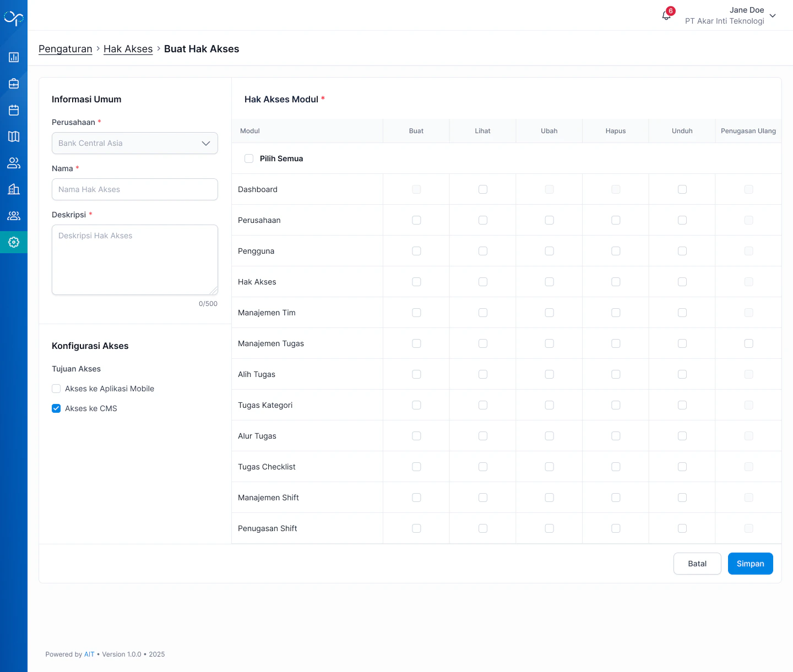Screen dimensions: 793x672
Task: Go to Hak Akses breadcrumb
Action: [x=128, y=49]
